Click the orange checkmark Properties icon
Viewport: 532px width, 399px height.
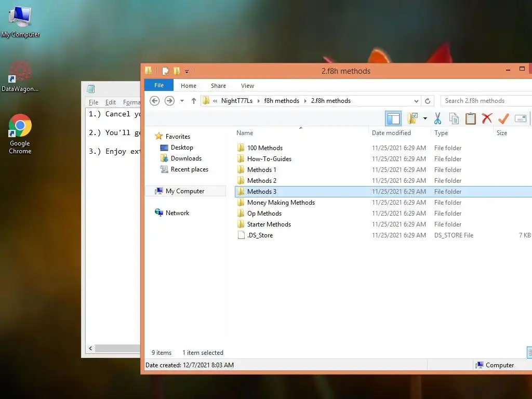[x=503, y=118]
